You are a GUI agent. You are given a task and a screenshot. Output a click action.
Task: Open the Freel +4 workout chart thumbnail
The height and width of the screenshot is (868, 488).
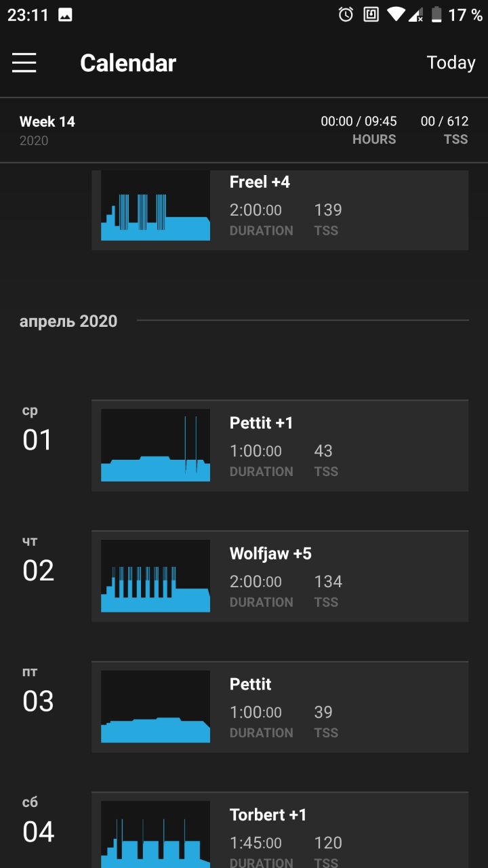155,205
